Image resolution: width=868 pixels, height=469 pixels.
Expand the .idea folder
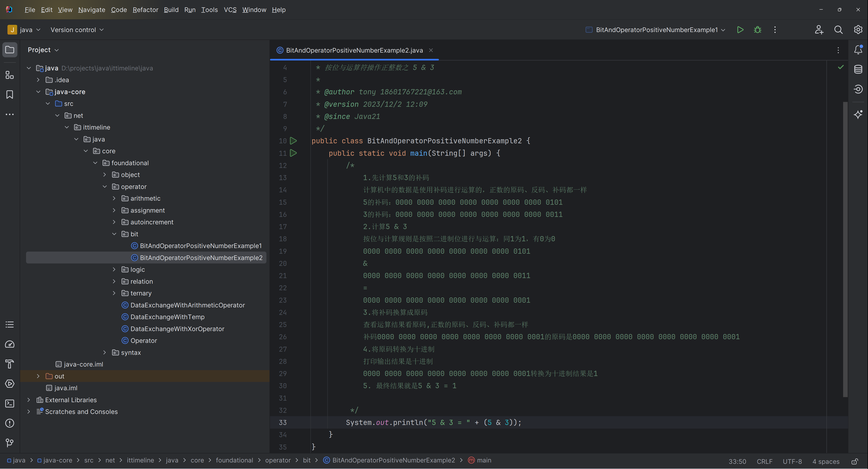38,80
